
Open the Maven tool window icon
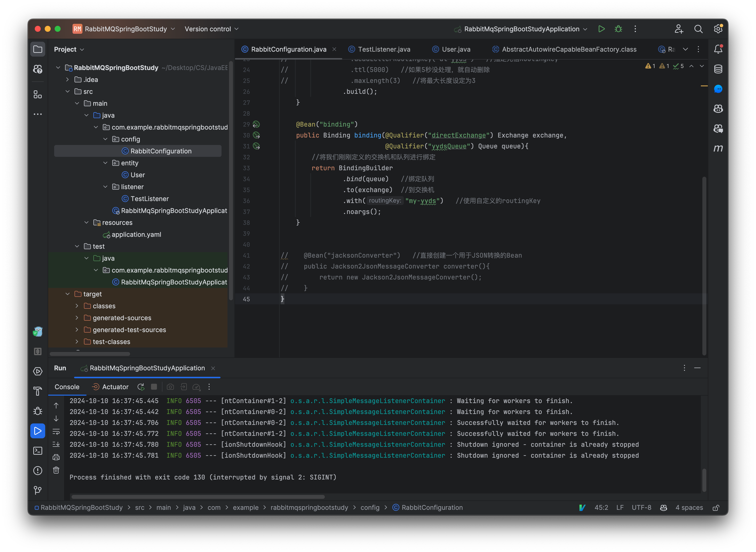(718, 148)
